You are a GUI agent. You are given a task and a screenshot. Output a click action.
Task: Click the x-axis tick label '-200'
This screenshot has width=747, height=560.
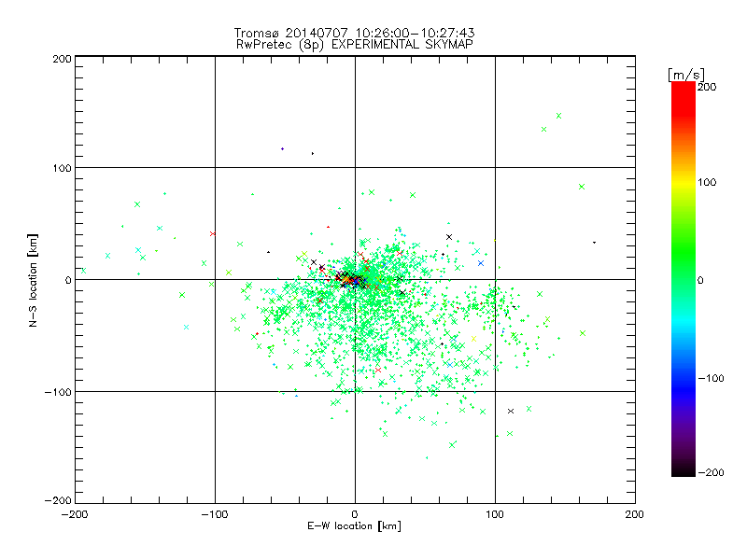(75, 514)
